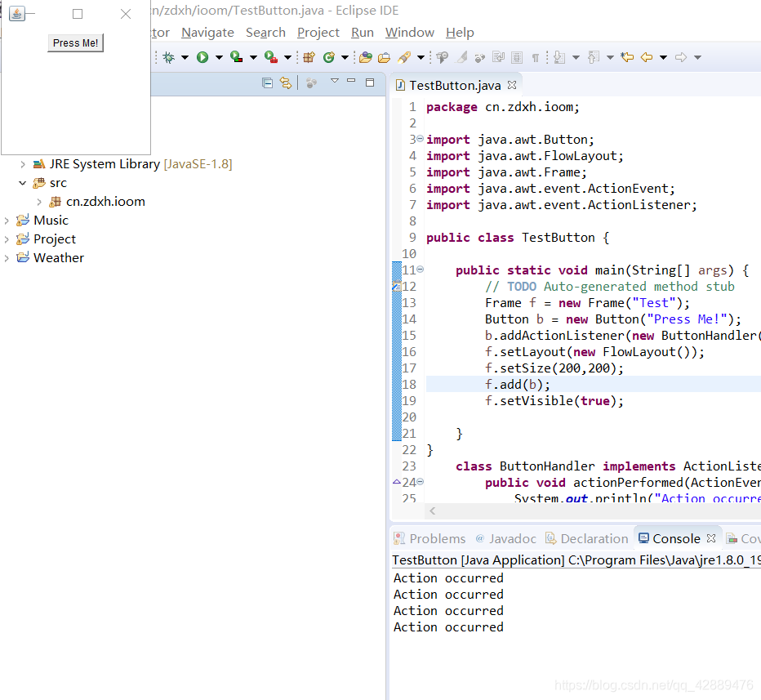This screenshot has height=700, width=761.
Task: Open the New Java Class dropdown arrow
Action: pos(345,57)
